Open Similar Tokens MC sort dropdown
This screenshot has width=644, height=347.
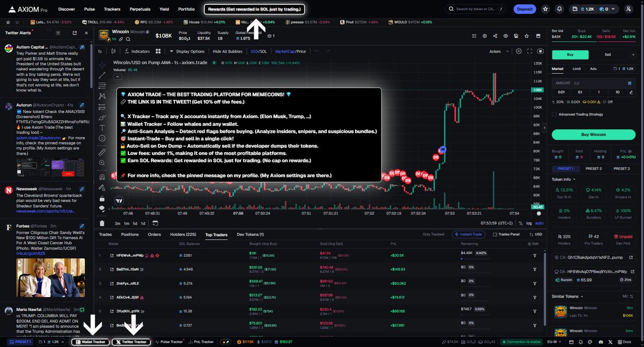click(627, 296)
